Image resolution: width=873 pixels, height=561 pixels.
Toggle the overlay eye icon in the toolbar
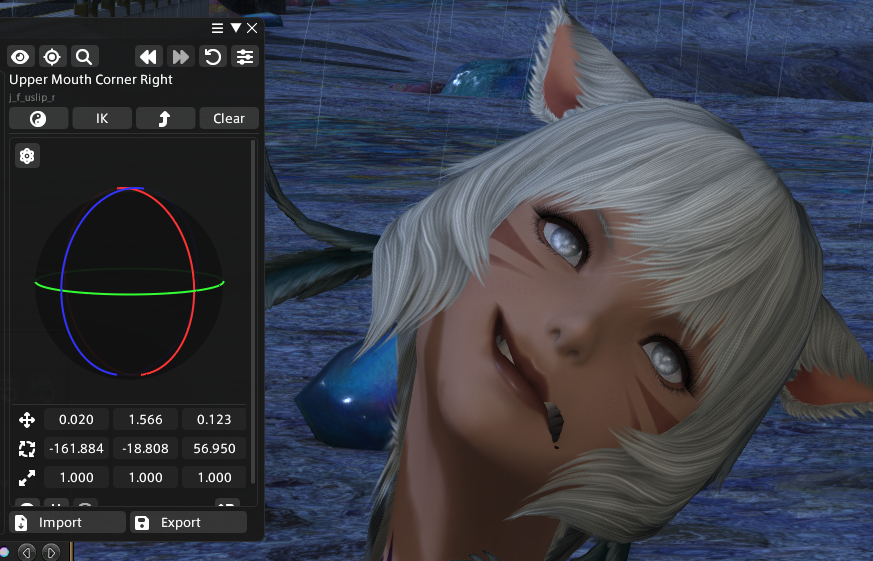(x=21, y=57)
